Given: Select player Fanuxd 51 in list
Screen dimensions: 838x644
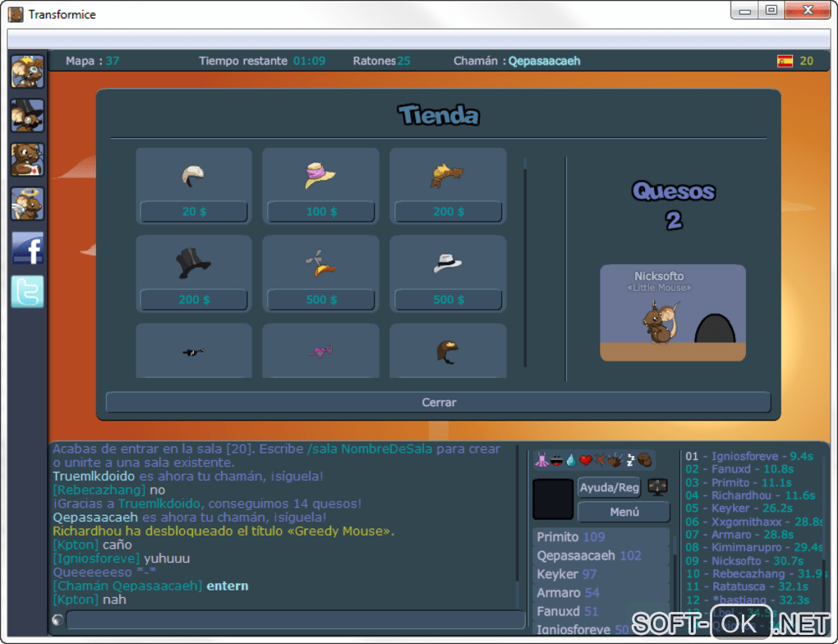Looking at the screenshot, I should point(601,611).
